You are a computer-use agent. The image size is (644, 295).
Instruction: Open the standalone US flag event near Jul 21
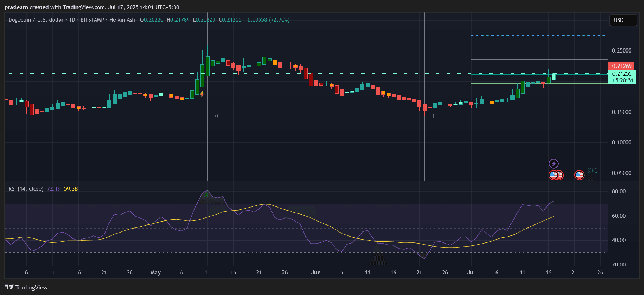point(579,175)
